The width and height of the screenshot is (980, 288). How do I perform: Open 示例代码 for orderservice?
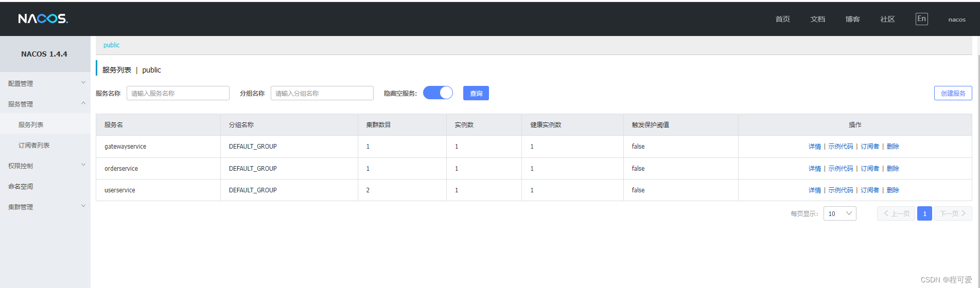point(841,169)
